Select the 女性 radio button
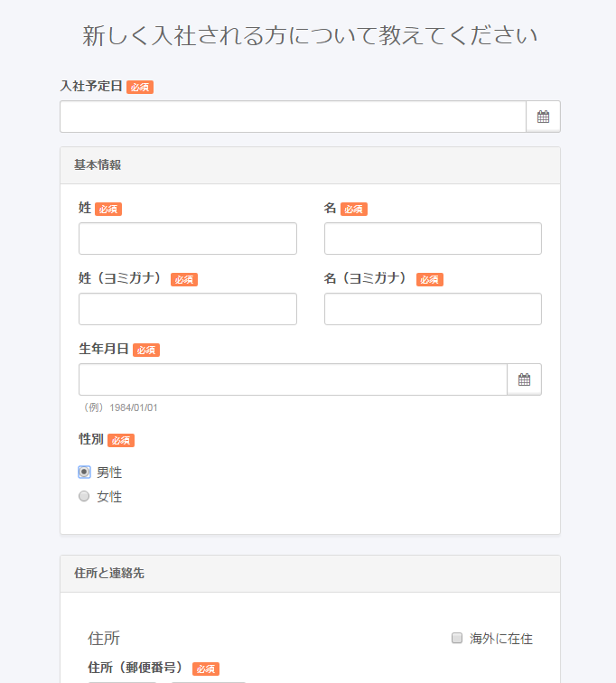 (84, 496)
